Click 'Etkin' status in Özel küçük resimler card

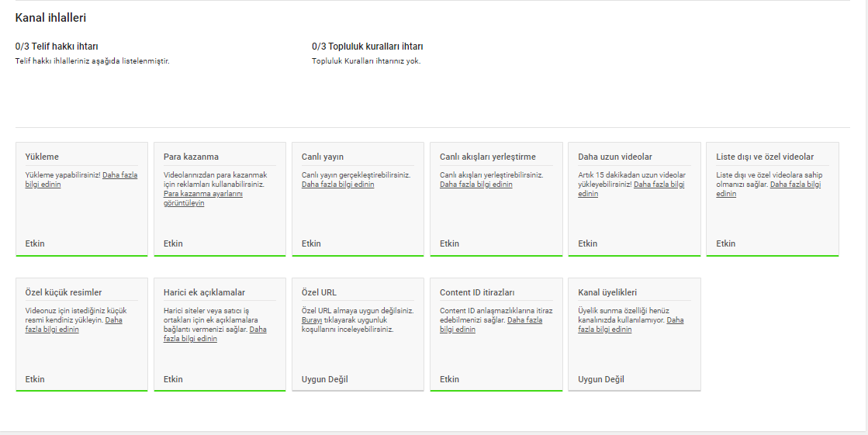click(x=35, y=380)
